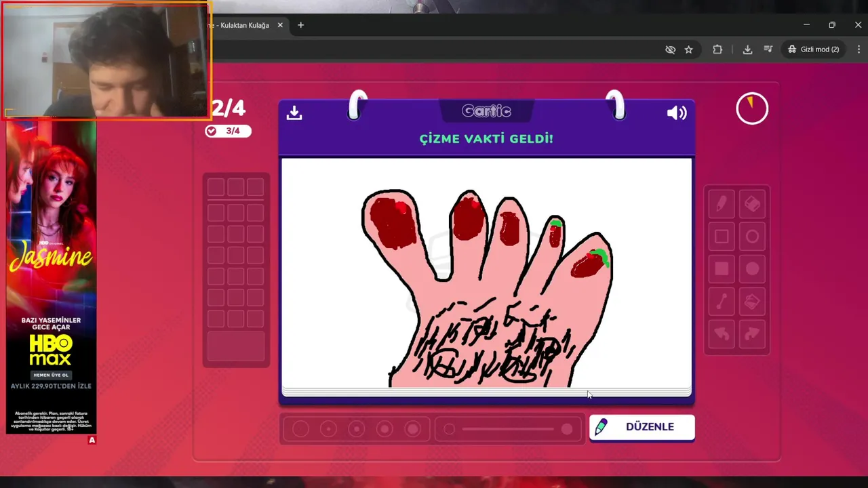Viewport: 868px width, 488px height.
Task: Open the Gizli mod (2) incognito indicator
Action: click(814, 49)
